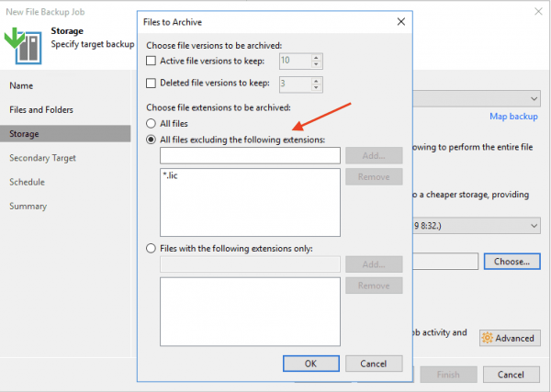
Task: Click the excluded extension text input field
Action: [249, 156]
